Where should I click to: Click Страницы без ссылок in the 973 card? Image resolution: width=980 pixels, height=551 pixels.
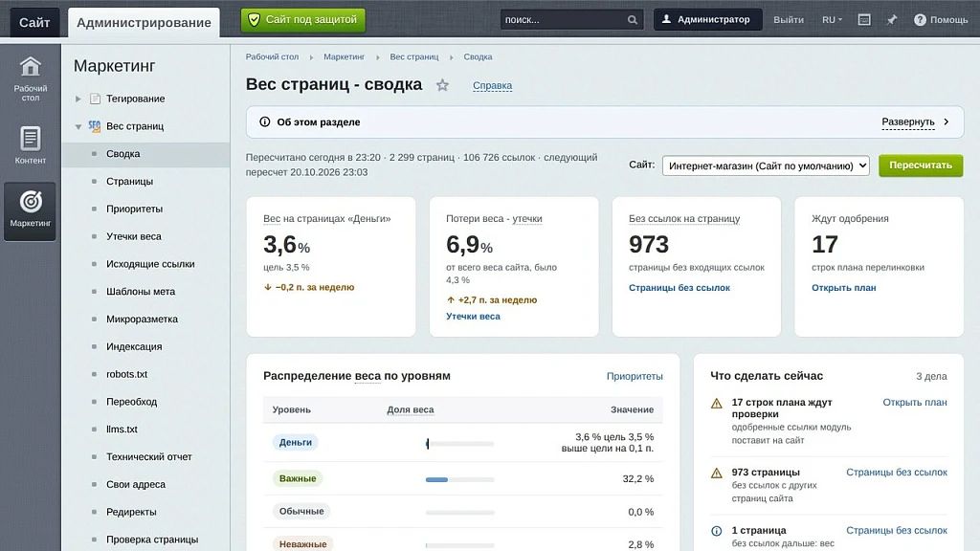[x=679, y=287]
